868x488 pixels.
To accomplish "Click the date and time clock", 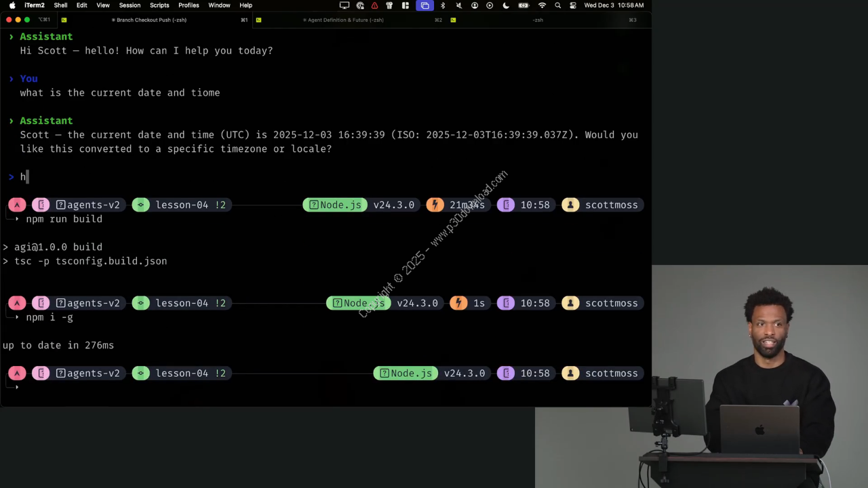I will point(614,5).
